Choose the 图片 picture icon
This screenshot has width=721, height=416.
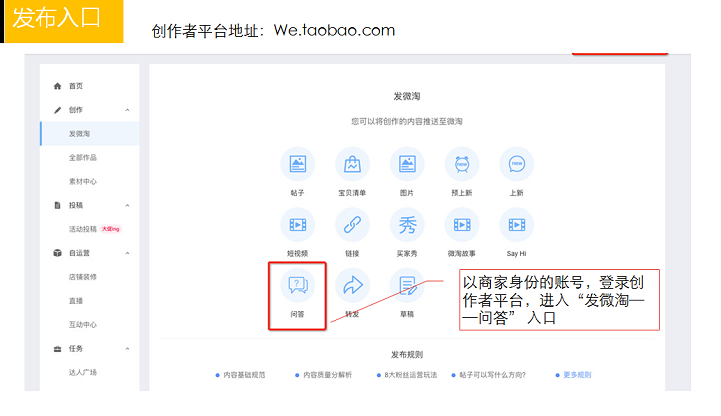(407, 164)
